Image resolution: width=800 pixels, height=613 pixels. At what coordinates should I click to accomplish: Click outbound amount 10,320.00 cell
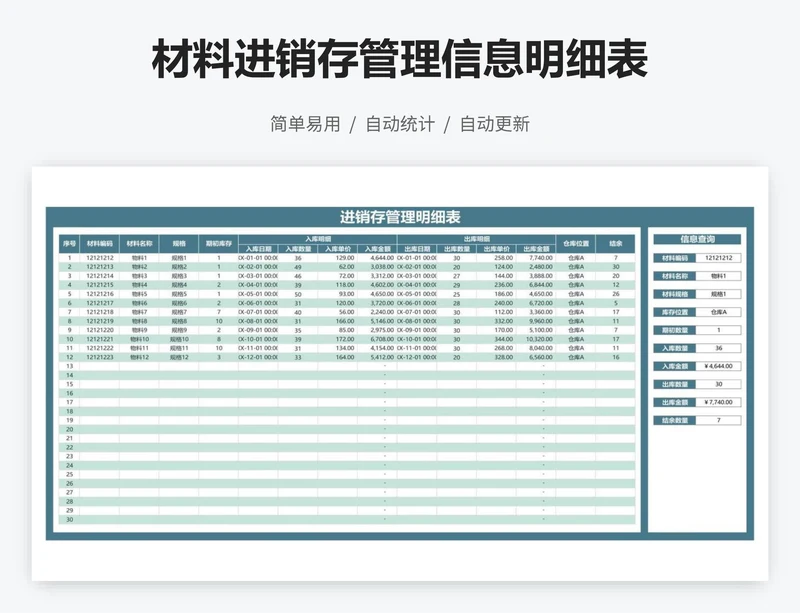(x=536, y=339)
